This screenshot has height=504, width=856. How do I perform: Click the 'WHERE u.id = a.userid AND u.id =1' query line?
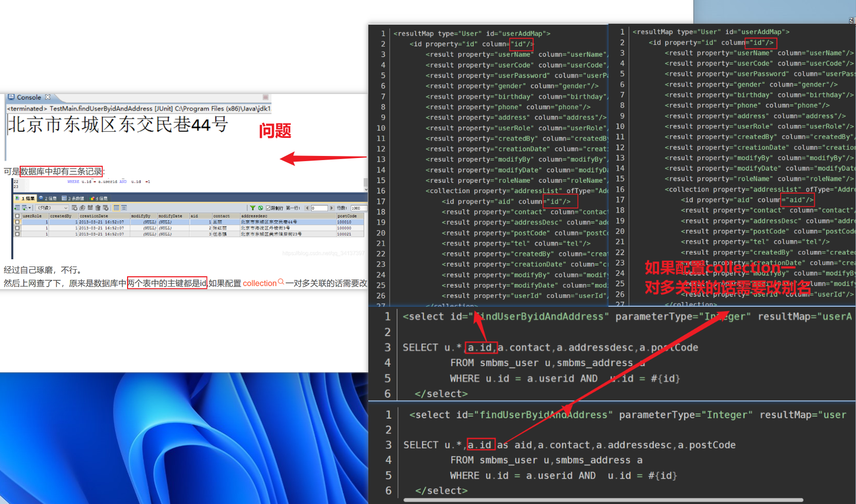108,182
